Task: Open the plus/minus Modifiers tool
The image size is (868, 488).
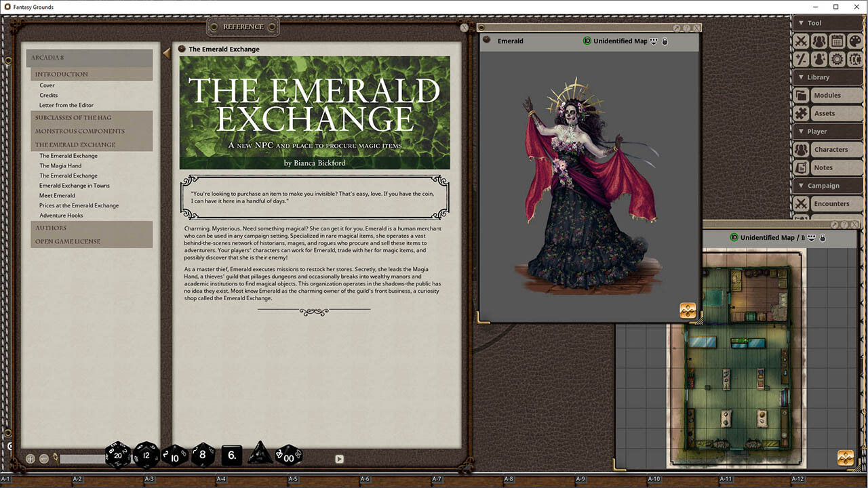Action: pyautogui.click(x=802, y=59)
